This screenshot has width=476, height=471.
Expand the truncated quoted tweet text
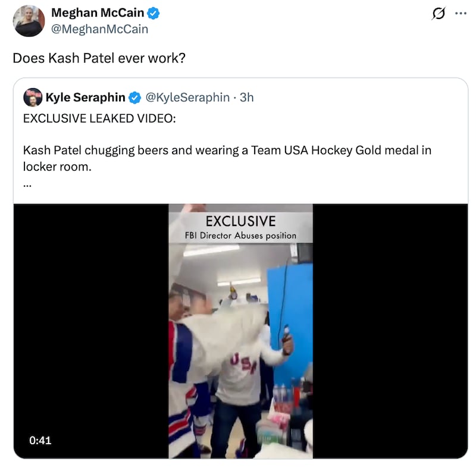click(x=27, y=184)
